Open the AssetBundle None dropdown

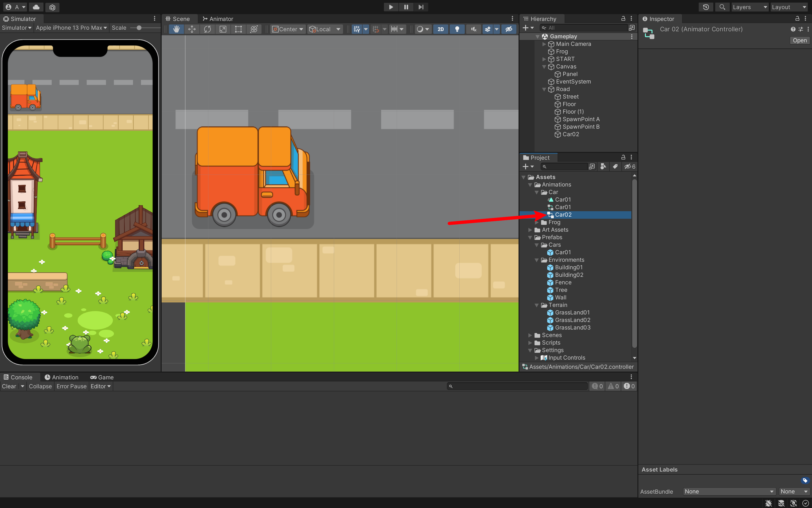click(x=730, y=492)
